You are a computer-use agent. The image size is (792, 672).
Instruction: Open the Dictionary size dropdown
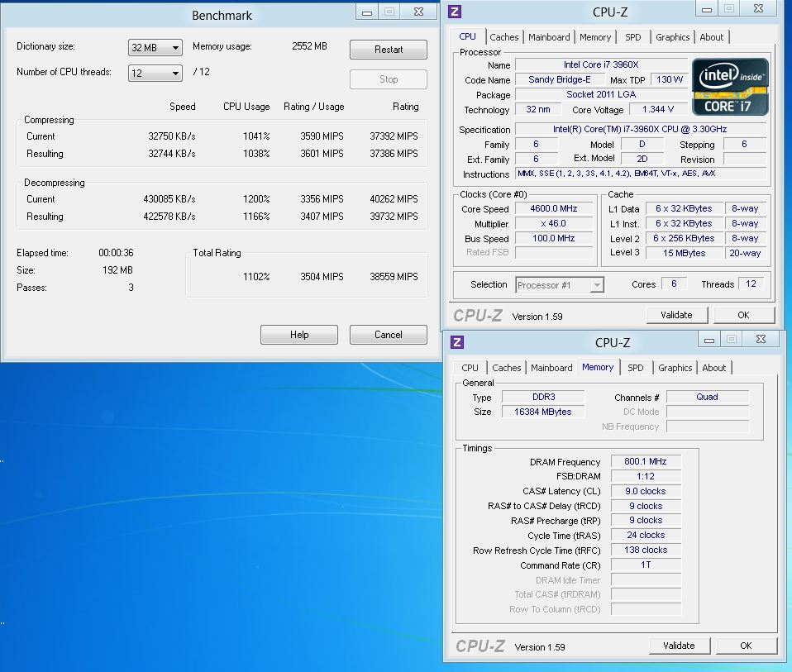pos(155,48)
